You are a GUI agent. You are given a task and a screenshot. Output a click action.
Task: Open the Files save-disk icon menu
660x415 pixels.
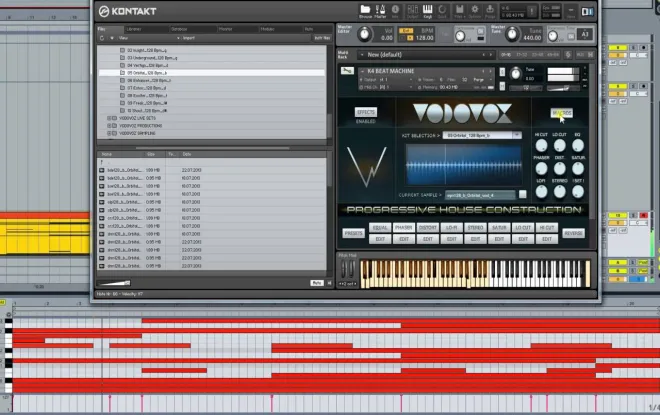pos(459,11)
